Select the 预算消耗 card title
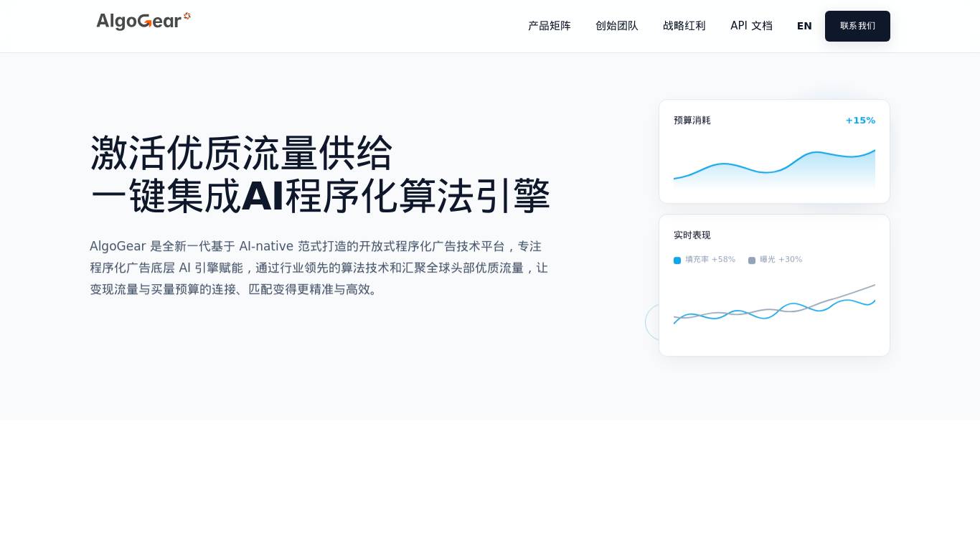 pos(692,121)
